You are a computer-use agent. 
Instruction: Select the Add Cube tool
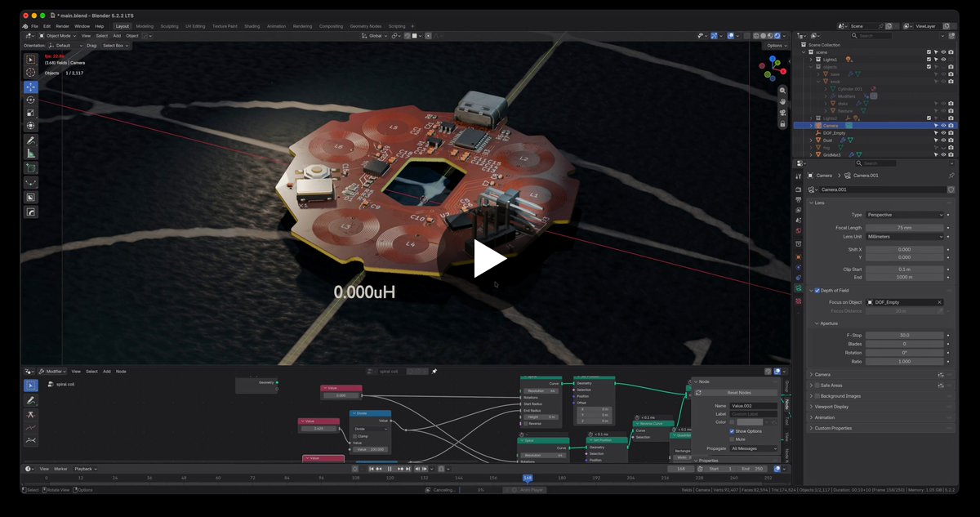[x=31, y=168]
